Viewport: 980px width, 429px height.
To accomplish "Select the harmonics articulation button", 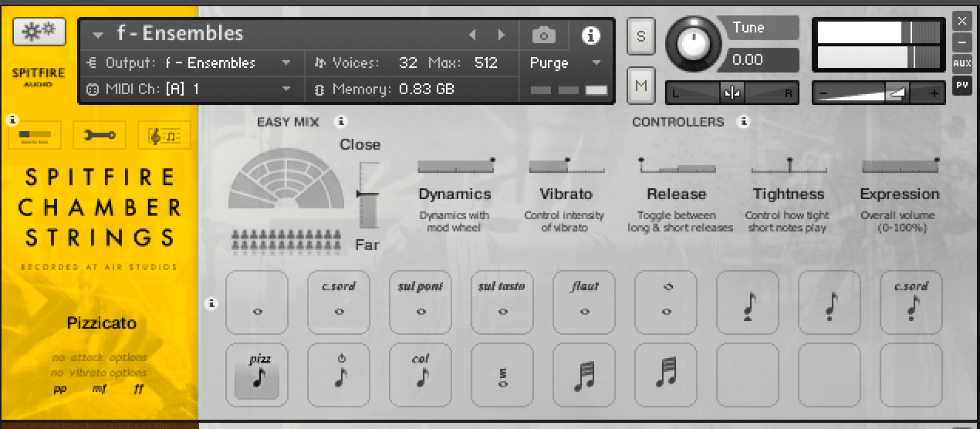I will tap(666, 302).
